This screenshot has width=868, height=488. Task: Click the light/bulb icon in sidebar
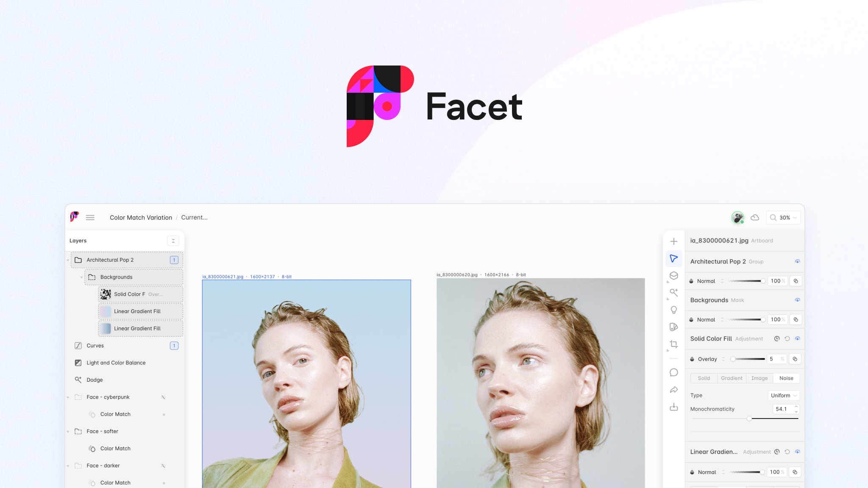(674, 309)
